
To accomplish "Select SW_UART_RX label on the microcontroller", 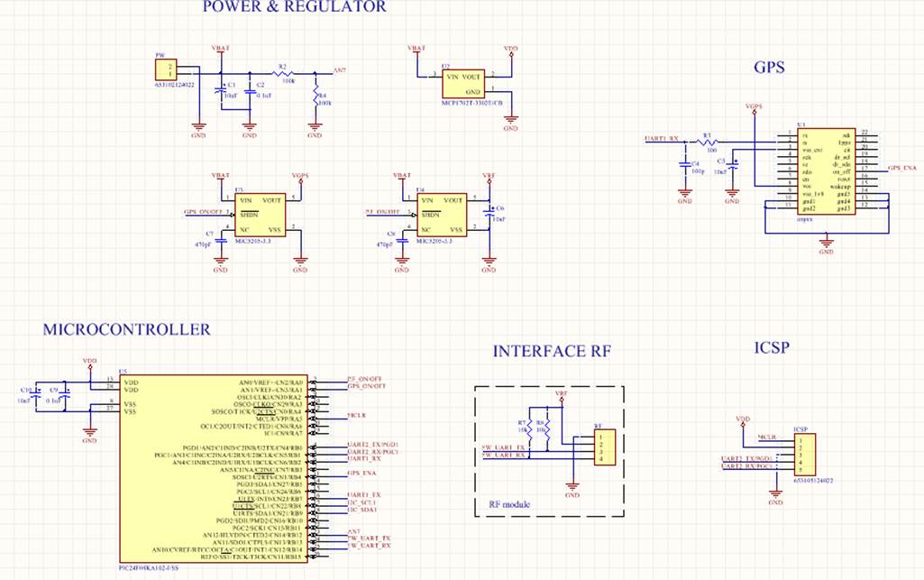I will point(369,546).
